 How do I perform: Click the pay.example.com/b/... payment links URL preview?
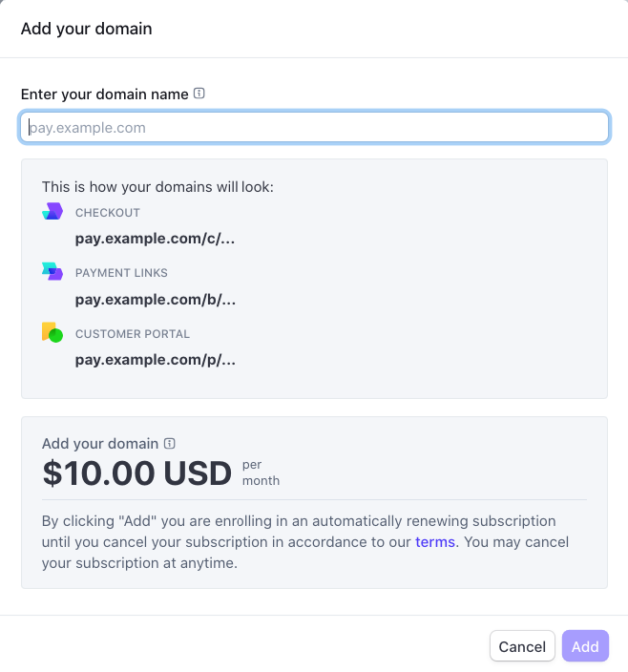(156, 299)
